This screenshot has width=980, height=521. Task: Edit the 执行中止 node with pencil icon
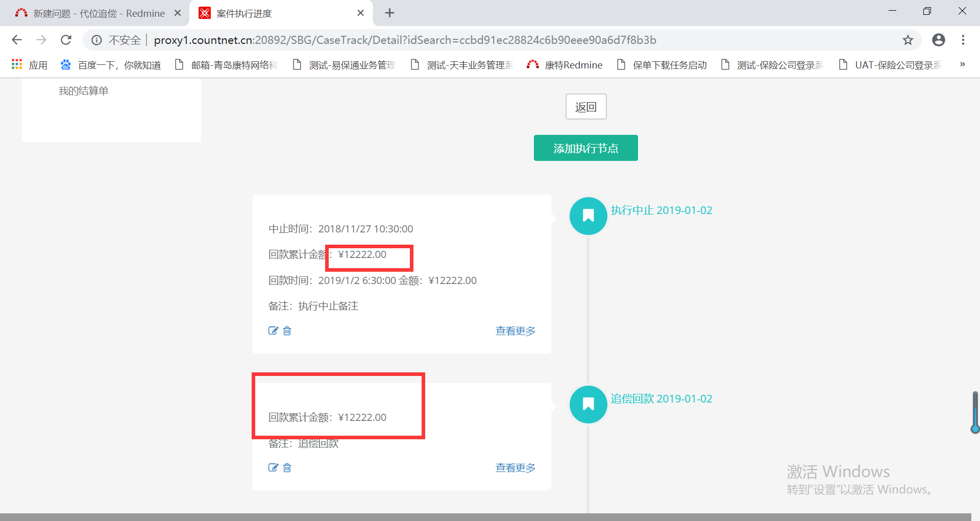click(x=273, y=330)
